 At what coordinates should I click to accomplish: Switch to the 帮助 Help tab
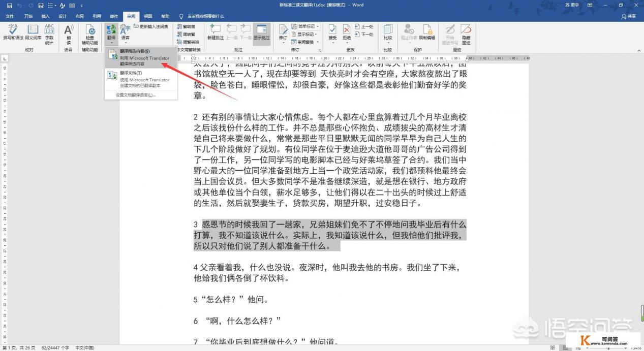165,16
